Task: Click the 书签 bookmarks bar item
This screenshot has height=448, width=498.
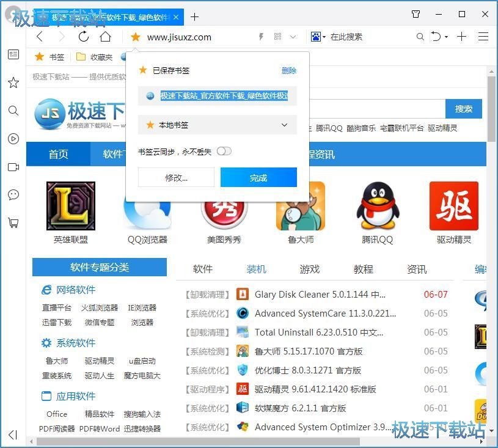Action: 49,57
